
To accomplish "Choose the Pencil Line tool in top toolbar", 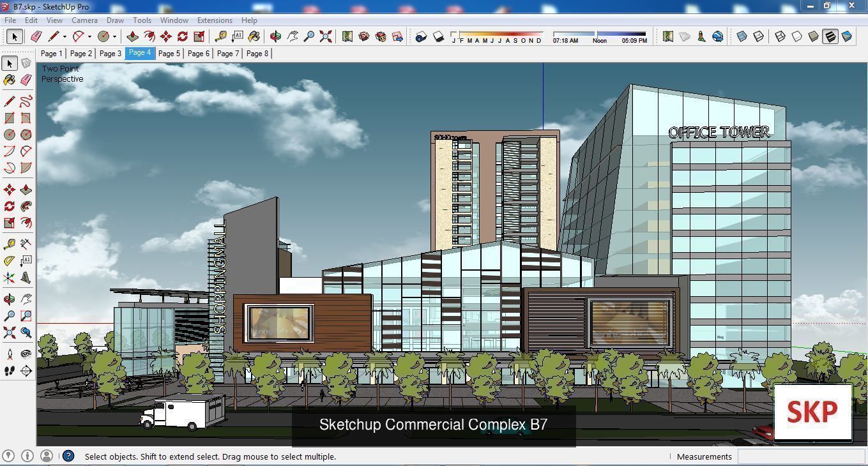I will coord(54,36).
